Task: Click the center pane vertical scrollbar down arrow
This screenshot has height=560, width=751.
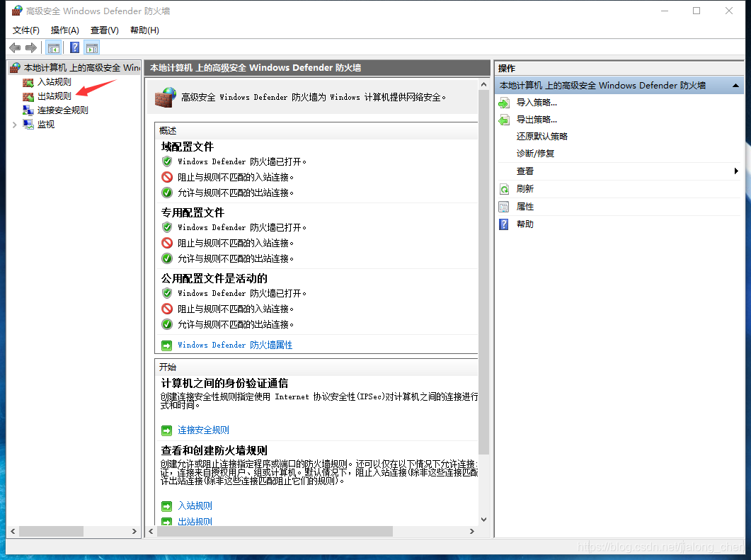Action: 483,520
